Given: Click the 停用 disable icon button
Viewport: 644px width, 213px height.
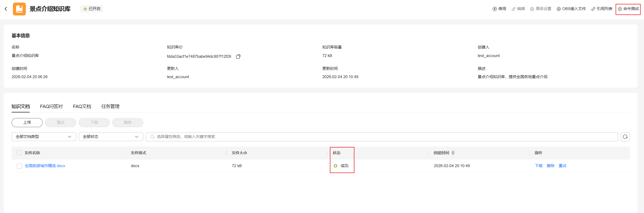Looking at the screenshot, I should point(499,9).
